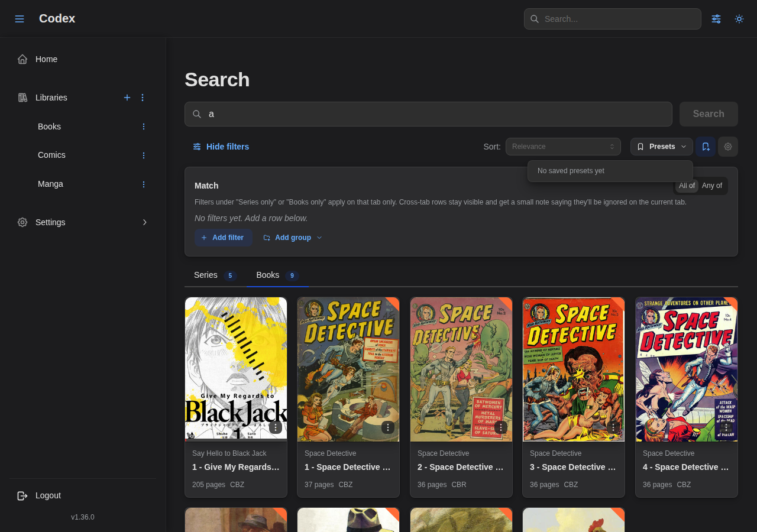The height and width of the screenshot is (532, 757).
Task: Click the Search button
Action: coord(709,114)
